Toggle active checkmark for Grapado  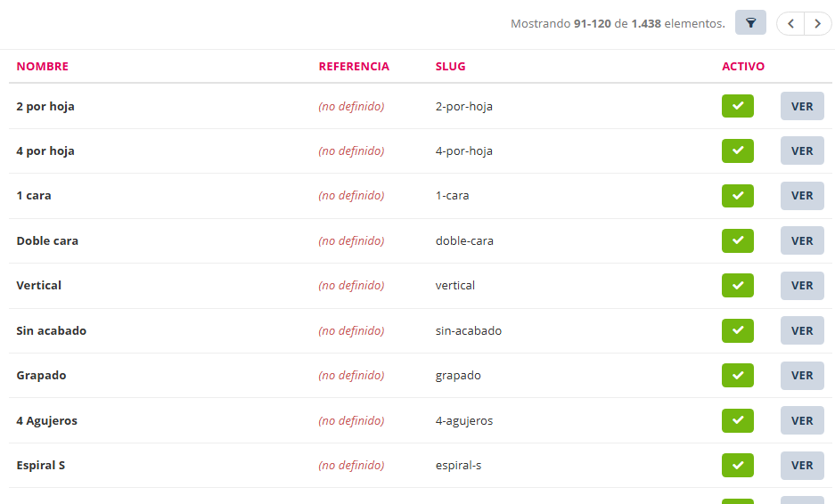coord(738,376)
